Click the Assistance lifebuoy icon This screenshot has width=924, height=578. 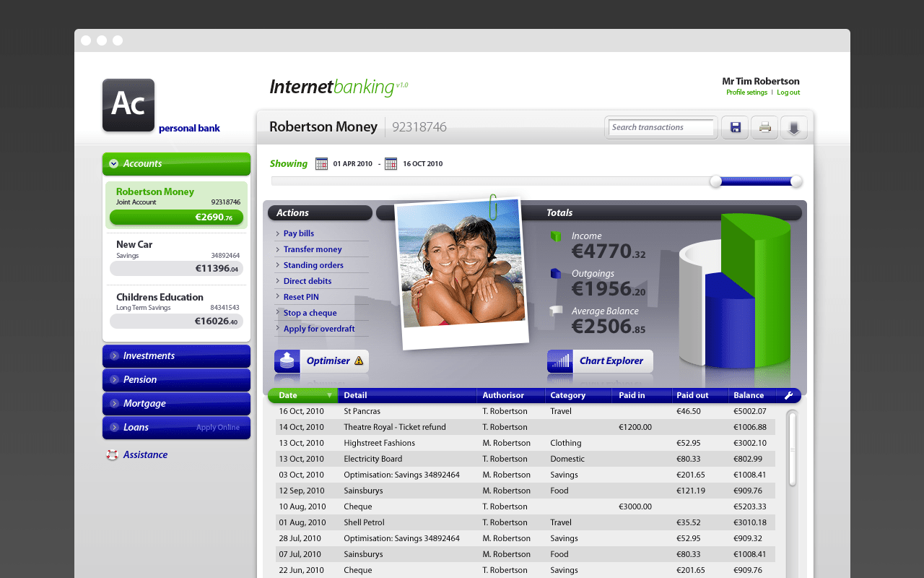click(x=112, y=454)
